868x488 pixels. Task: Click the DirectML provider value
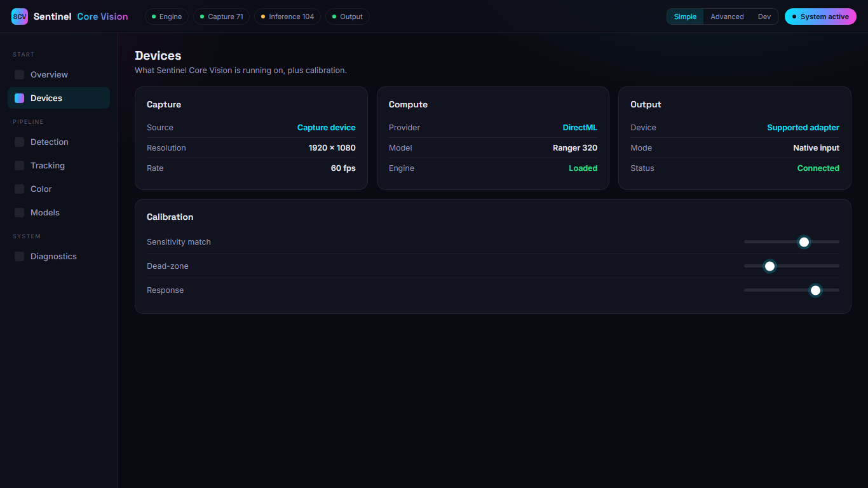coord(580,128)
